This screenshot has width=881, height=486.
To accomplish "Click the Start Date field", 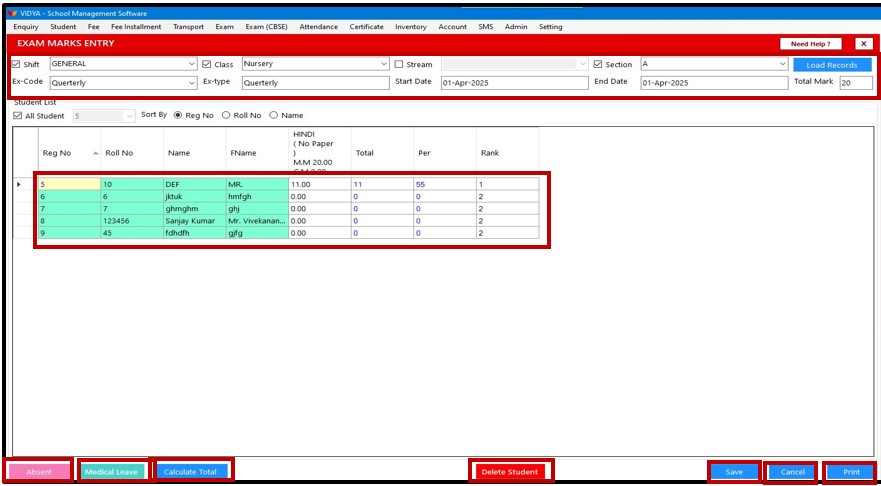I will point(514,83).
